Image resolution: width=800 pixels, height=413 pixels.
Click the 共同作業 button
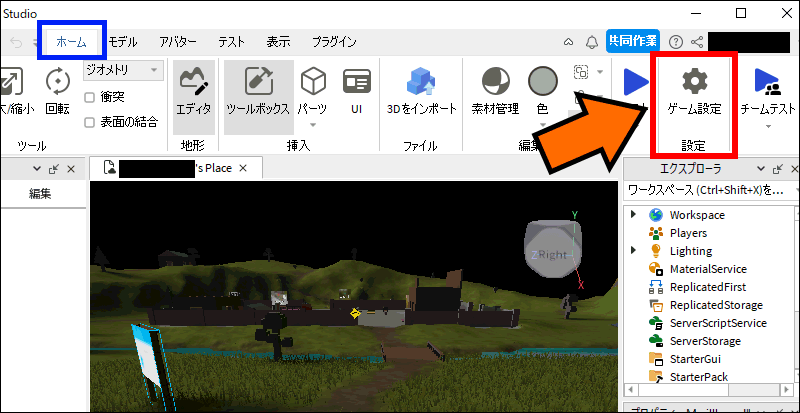point(633,42)
